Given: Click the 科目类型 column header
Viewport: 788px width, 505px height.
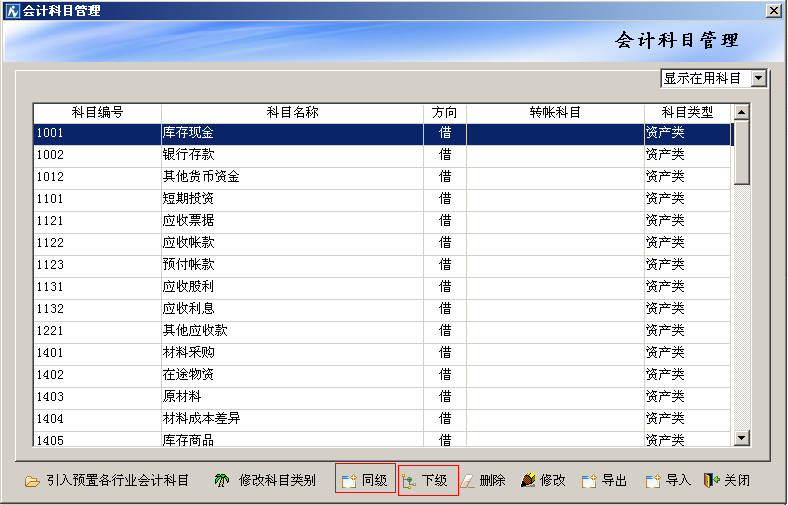Looking at the screenshot, I should pyautogui.click(x=687, y=113).
